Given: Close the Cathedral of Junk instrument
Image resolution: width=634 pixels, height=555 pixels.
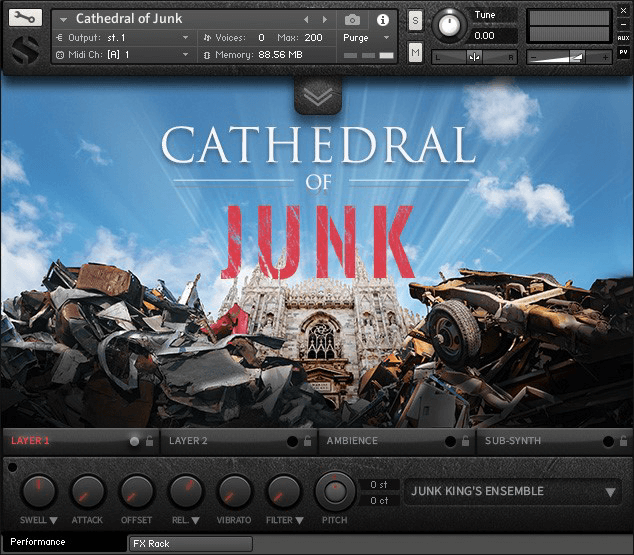Looking at the screenshot, I should pyautogui.click(x=623, y=11).
